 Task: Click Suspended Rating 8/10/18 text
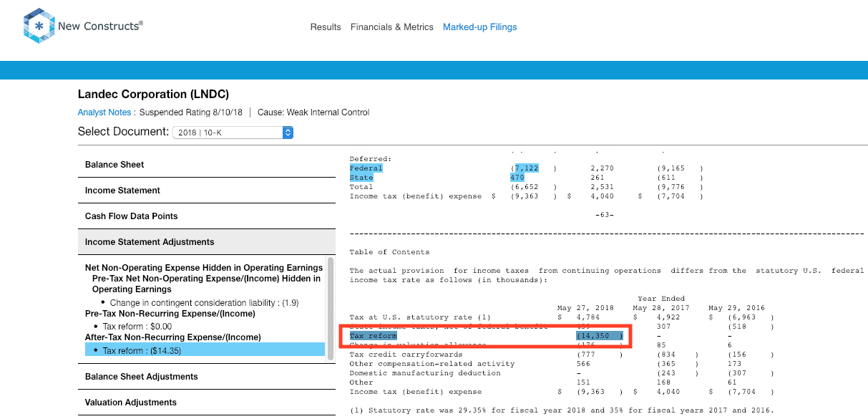click(x=192, y=112)
